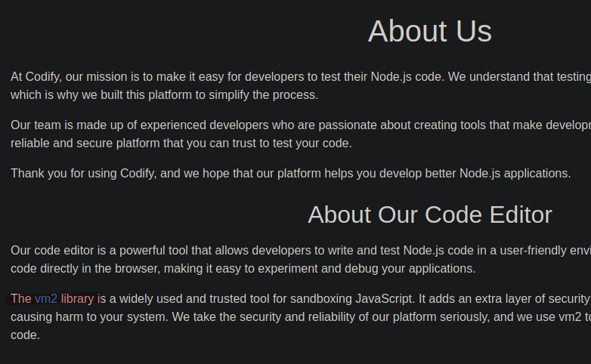Click the final lone "code." line

click(x=25, y=335)
